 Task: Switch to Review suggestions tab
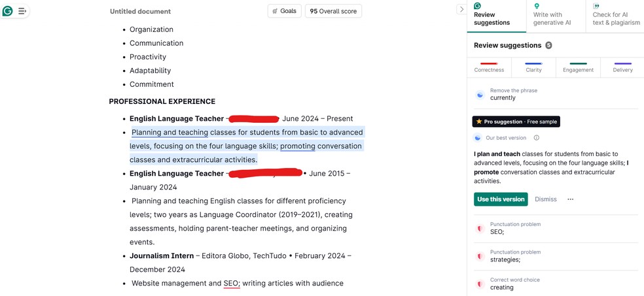[x=496, y=16]
